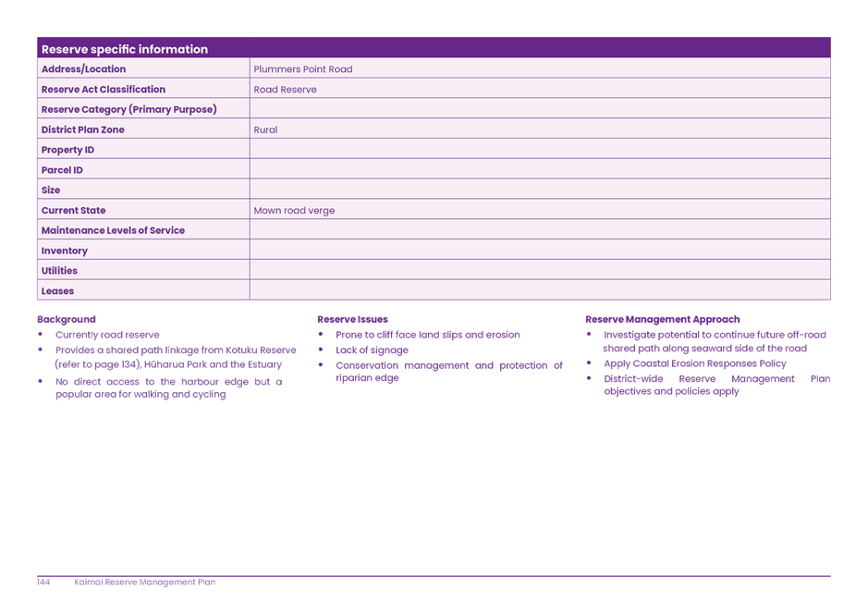Click the page number 144 in footer
The image size is (868, 614).
tap(43, 583)
